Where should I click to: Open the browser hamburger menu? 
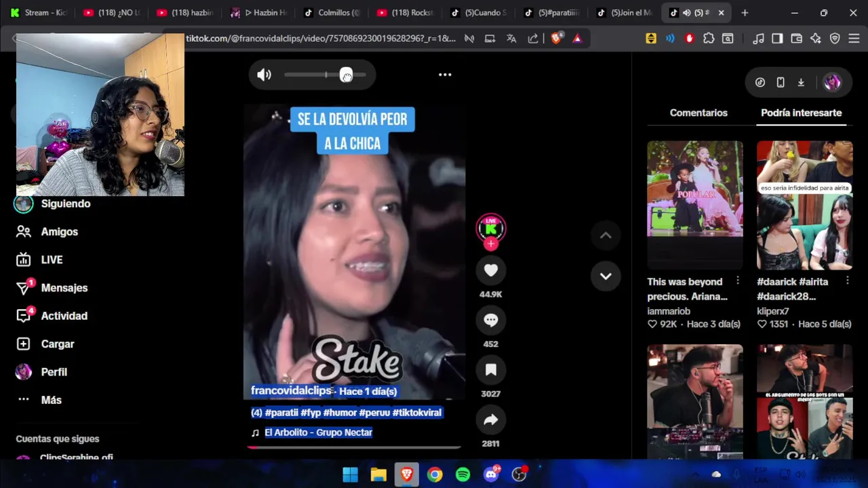pos(854,39)
